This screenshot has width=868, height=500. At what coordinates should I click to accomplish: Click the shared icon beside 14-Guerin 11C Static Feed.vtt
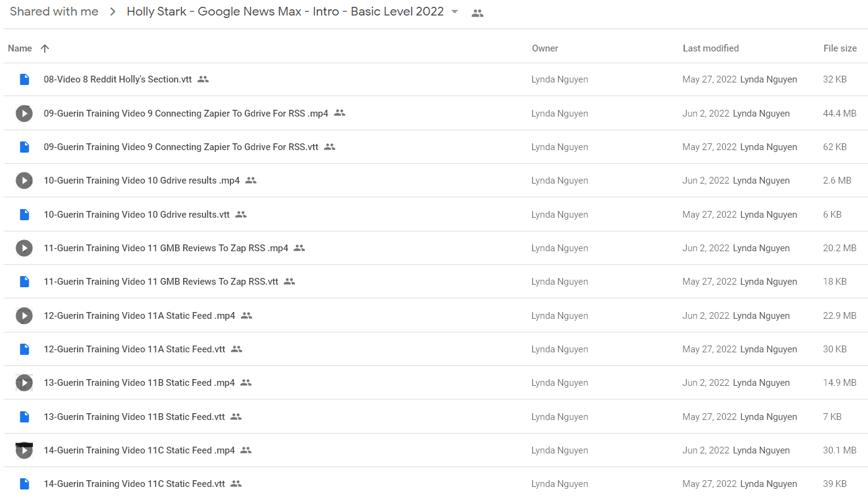click(x=236, y=484)
